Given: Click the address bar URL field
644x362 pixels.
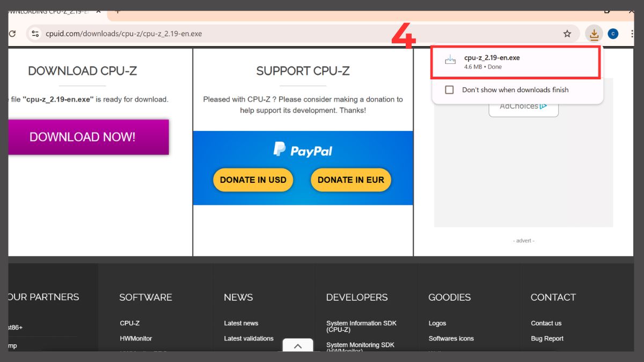Looking at the screenshot, I should [302, 34].
